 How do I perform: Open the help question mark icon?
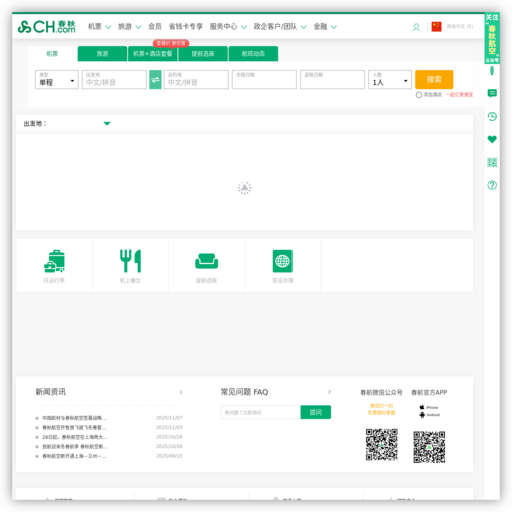coord(492,185)
